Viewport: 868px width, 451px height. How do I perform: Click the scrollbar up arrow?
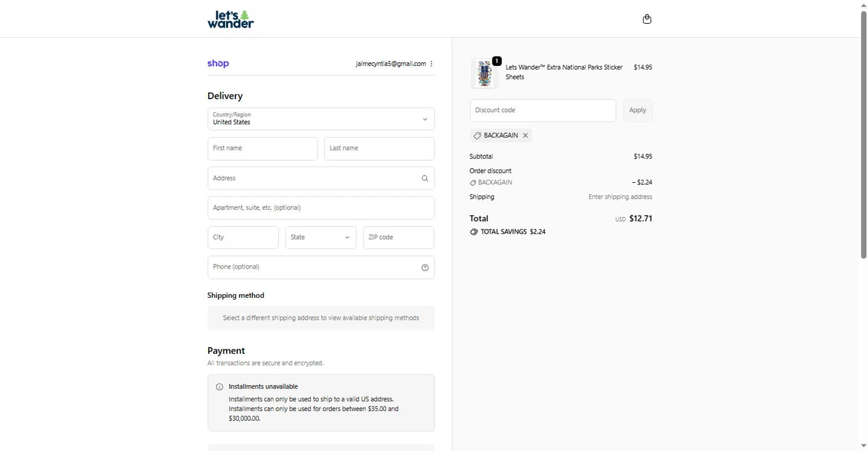(x=863, y=5)
